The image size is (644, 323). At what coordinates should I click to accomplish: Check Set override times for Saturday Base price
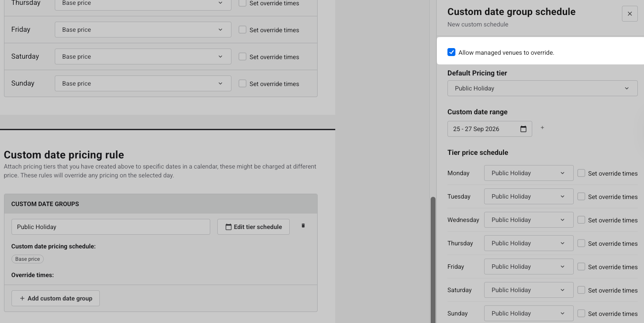coord(242,56)
